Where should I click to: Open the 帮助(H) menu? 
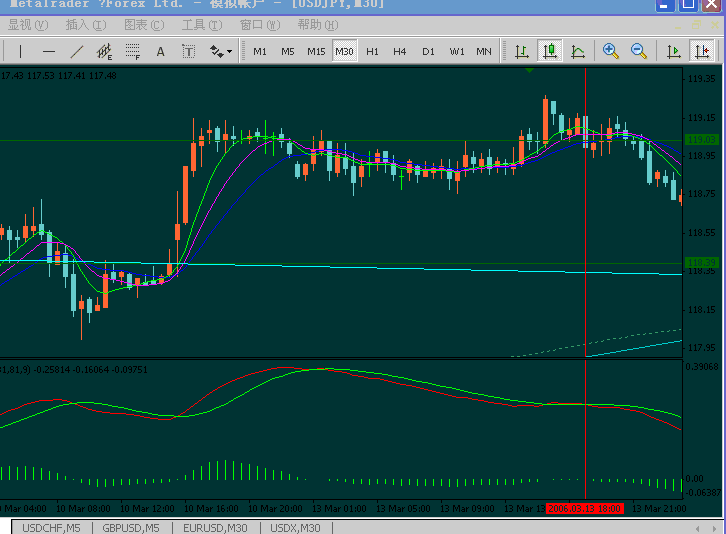coord(318,25)
